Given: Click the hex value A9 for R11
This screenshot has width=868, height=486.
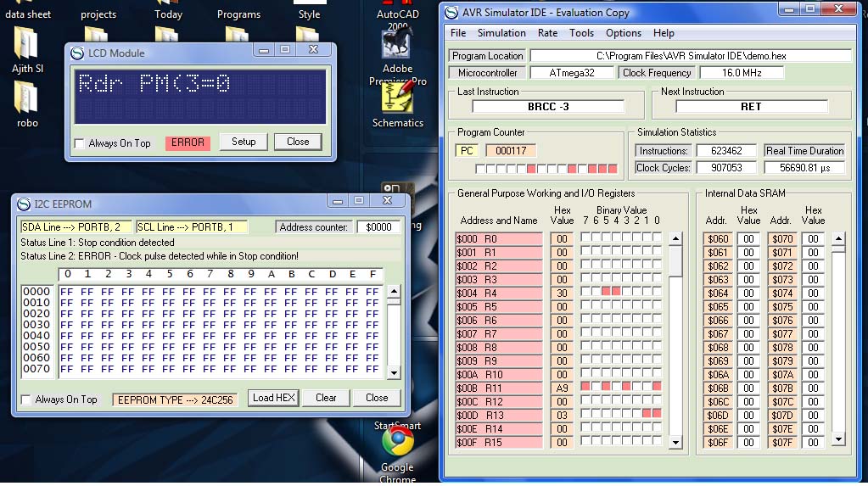Looking at the screenshot, I should pos(562,388).
